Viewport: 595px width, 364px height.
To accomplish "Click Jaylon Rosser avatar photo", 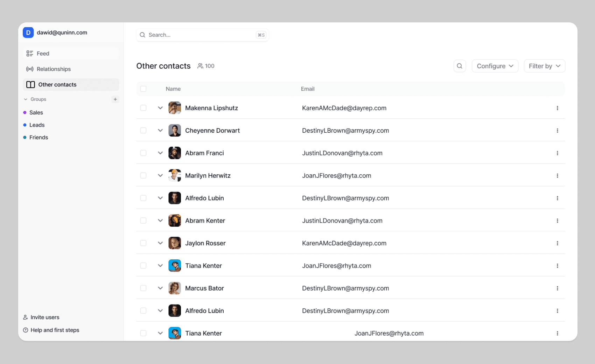I will click(175, 243).
